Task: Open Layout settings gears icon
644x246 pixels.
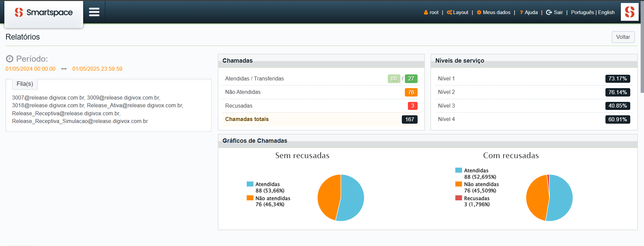Action: tap(449, 12)
